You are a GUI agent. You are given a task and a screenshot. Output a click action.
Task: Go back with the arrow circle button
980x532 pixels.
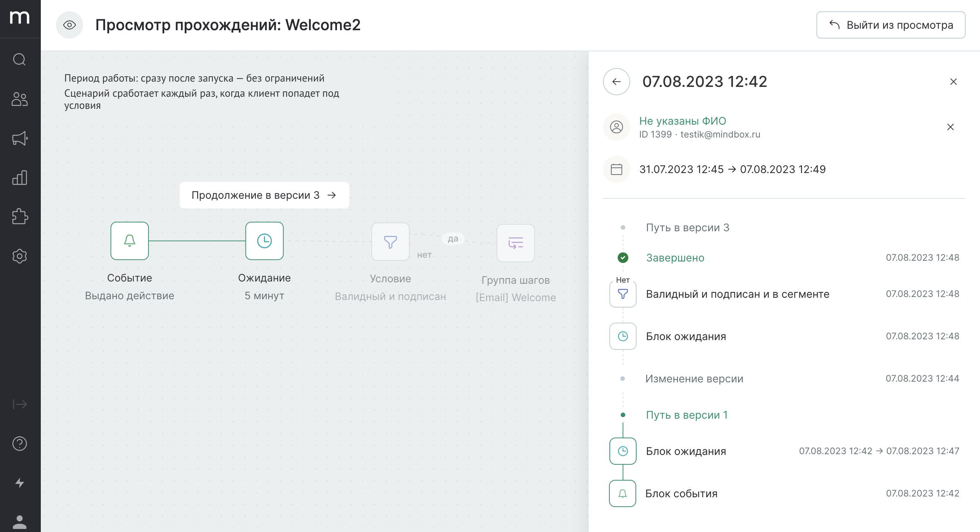616,82
